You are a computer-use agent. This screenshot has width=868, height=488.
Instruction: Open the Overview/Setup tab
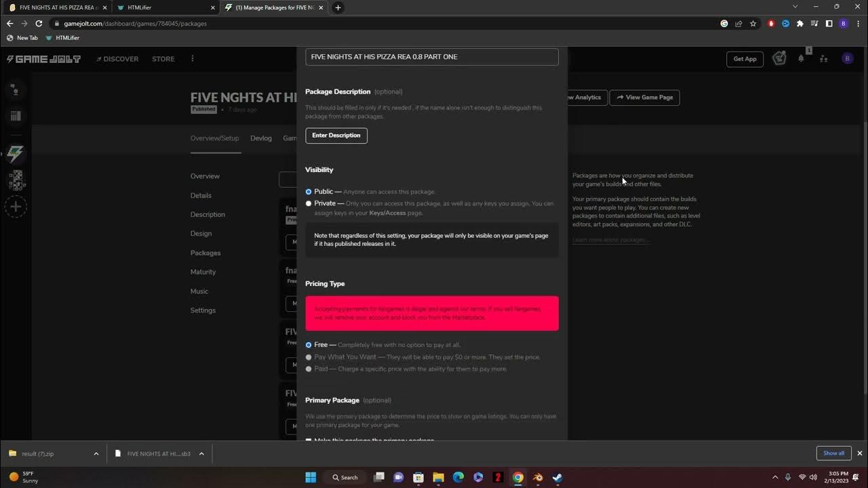point(214,138)
